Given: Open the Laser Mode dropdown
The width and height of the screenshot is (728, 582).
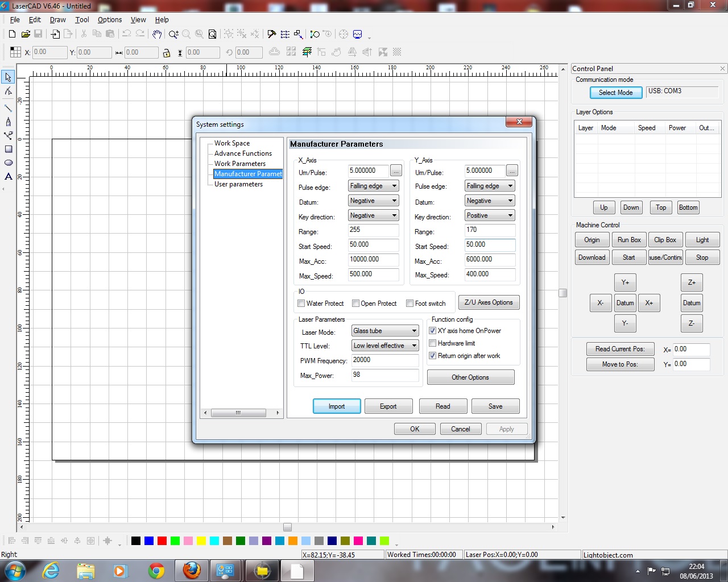Looking at the screenshot, I should [x=385, y=331].
